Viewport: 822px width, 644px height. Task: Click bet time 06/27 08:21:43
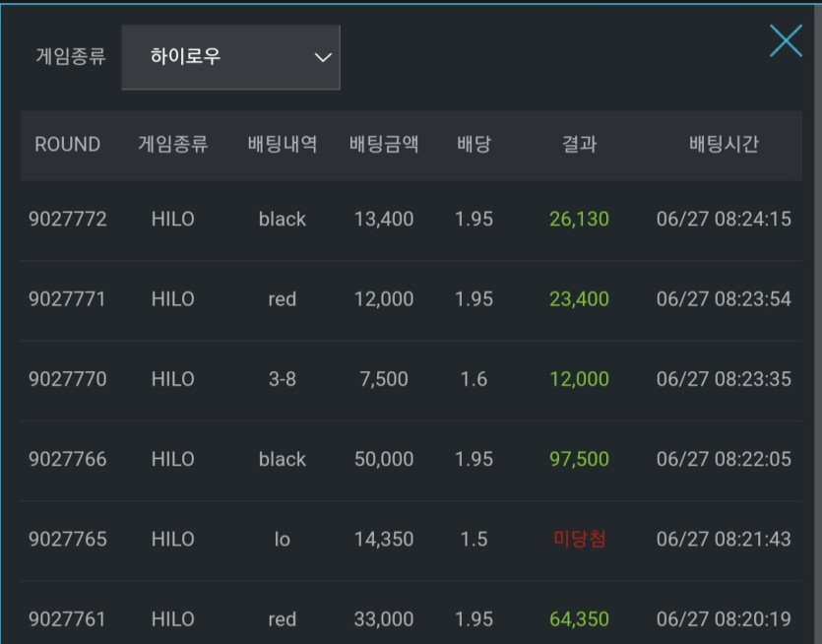(x=724, y=539)
